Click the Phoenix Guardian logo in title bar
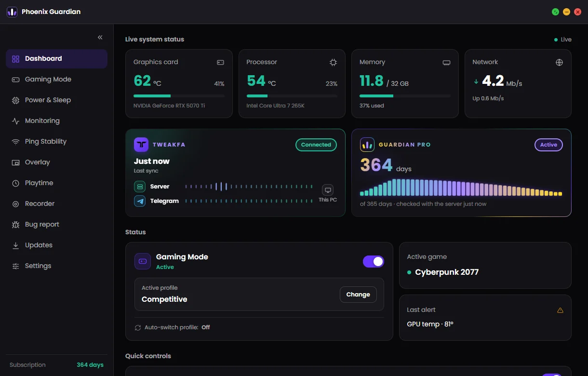Image resolution: width=588 pixels, height=376 pixels. [12, 12]
